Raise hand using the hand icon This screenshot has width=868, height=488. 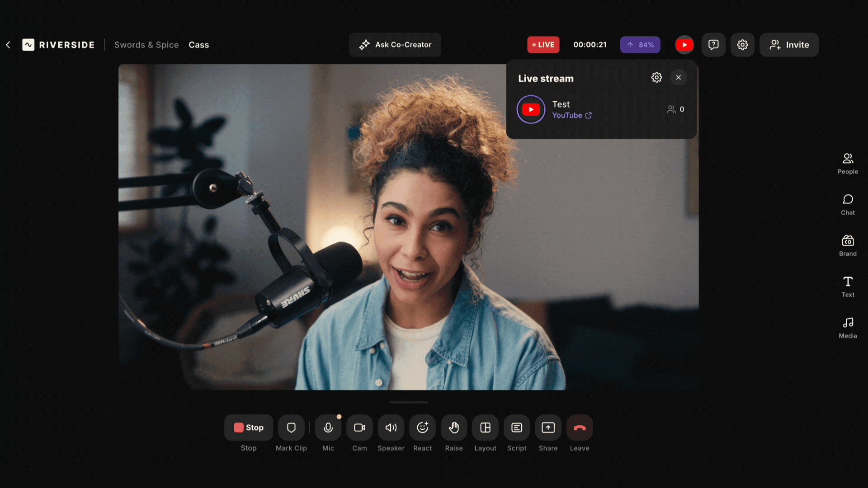pyautogui.click(x=454, y=427)
